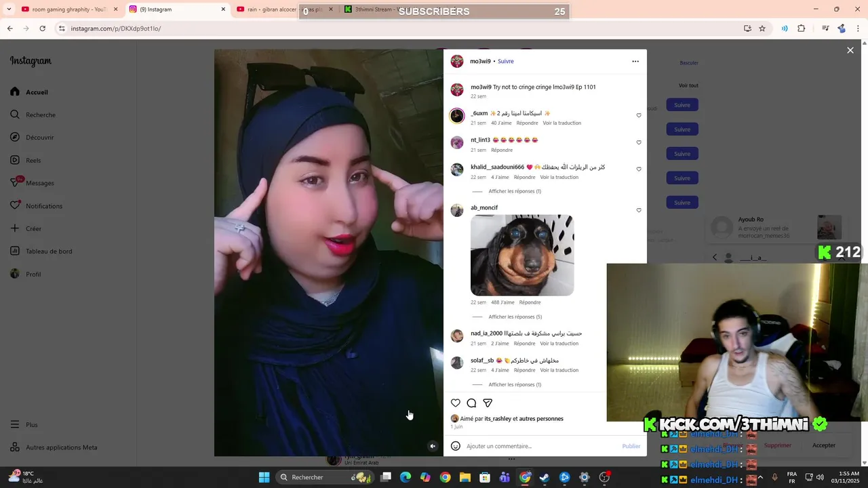Viewport: 868px width, 488px height.
Task: Open File Explorer from taskbar
Action: click(465, 477)
